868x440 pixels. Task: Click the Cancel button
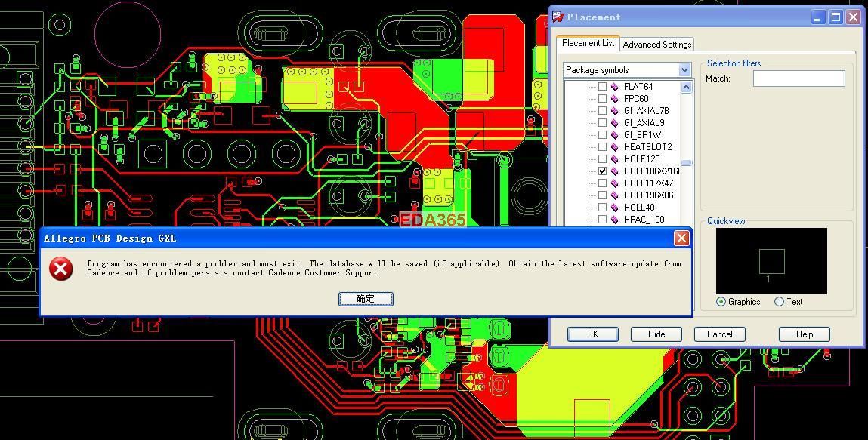click(720, 334)
